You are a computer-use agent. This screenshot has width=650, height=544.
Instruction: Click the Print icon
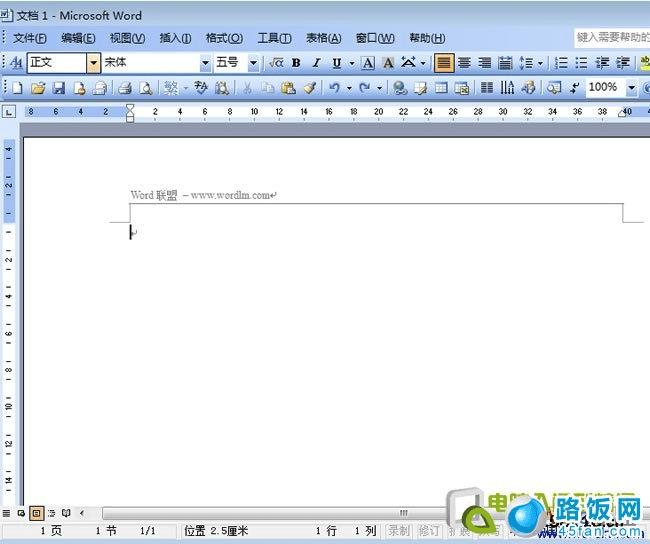(x=125, y=88)
